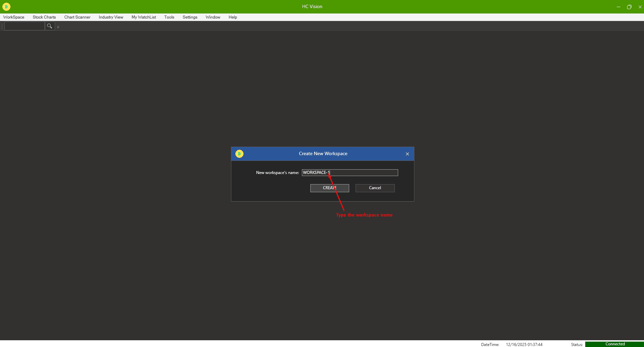Click the HC Vision logo in the title bar
The width and height of the screenshot is (644, 347).
[6, 7]
